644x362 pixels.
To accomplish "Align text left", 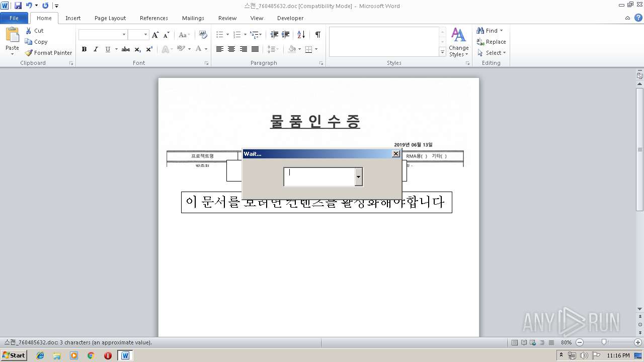I will (220, 49).
